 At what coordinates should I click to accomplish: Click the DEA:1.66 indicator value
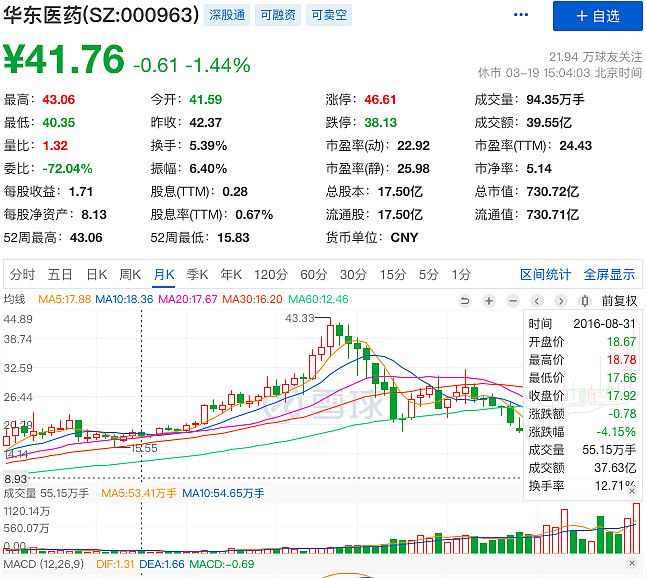[162, 564]
